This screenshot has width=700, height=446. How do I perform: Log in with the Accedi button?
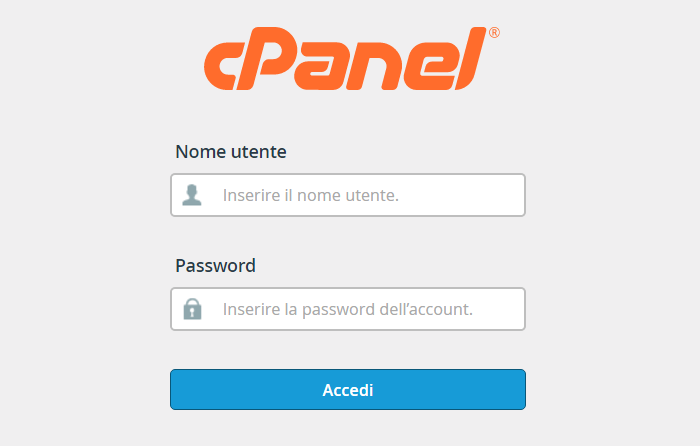348,389
